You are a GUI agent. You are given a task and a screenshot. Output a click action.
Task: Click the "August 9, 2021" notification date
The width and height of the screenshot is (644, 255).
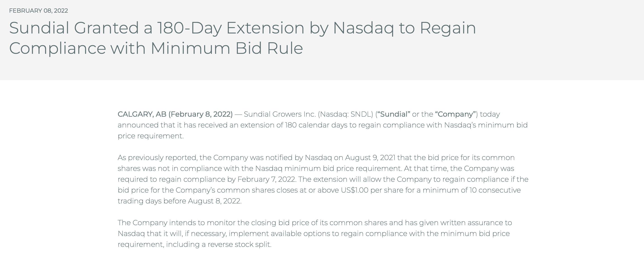(370, 158)
